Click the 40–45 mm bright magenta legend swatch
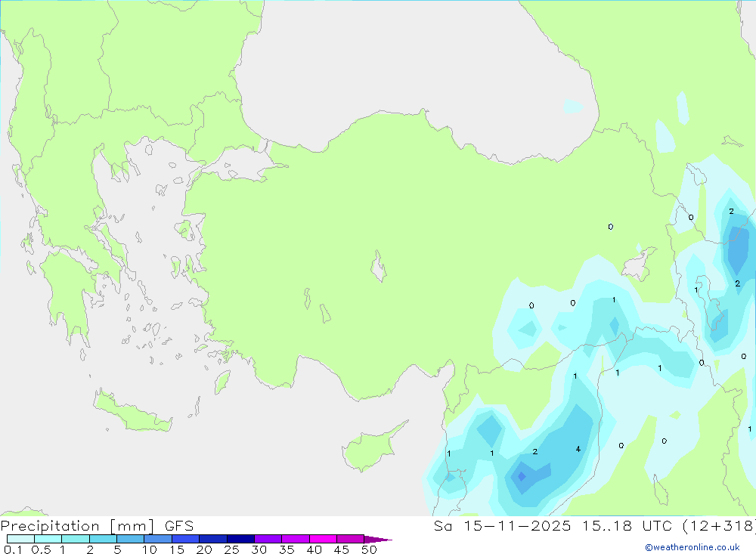The image size is (756, 554). (323, 539)
